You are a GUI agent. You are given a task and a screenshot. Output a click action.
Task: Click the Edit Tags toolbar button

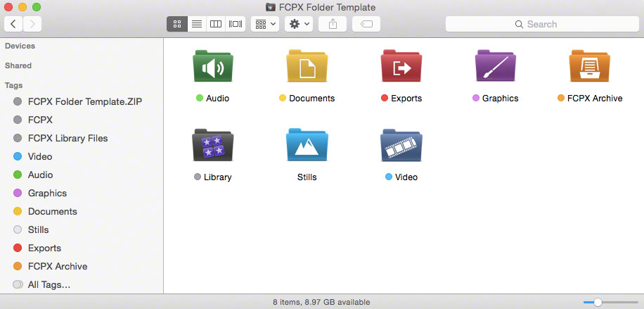pyautogui.click(x=366, y=24)
